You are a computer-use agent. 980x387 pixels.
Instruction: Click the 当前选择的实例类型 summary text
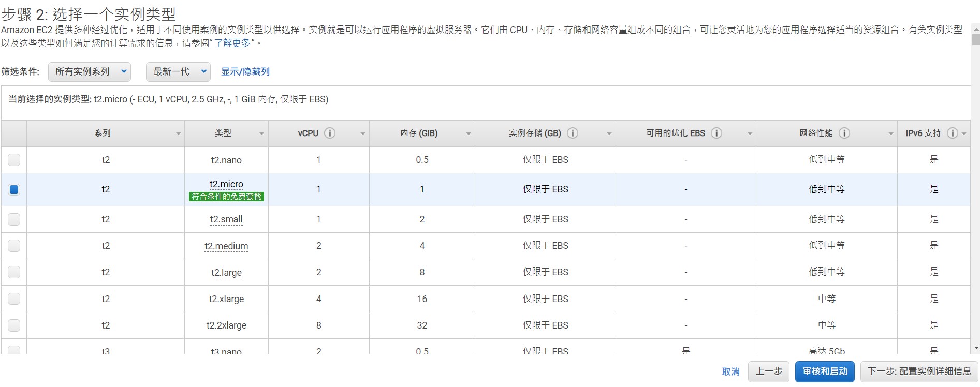[168, 99]
